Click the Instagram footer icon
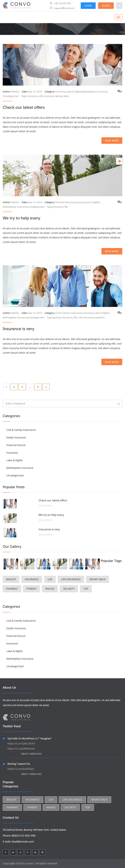Viewport: 125px width, 868px height. tap(43, 852)
